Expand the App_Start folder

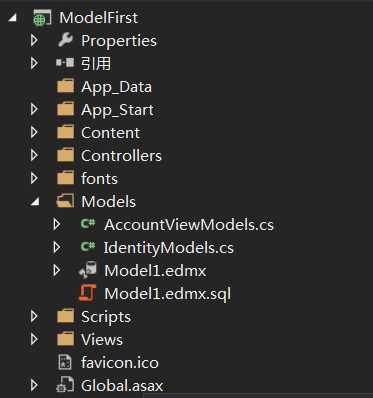click(x=34, y=109)
